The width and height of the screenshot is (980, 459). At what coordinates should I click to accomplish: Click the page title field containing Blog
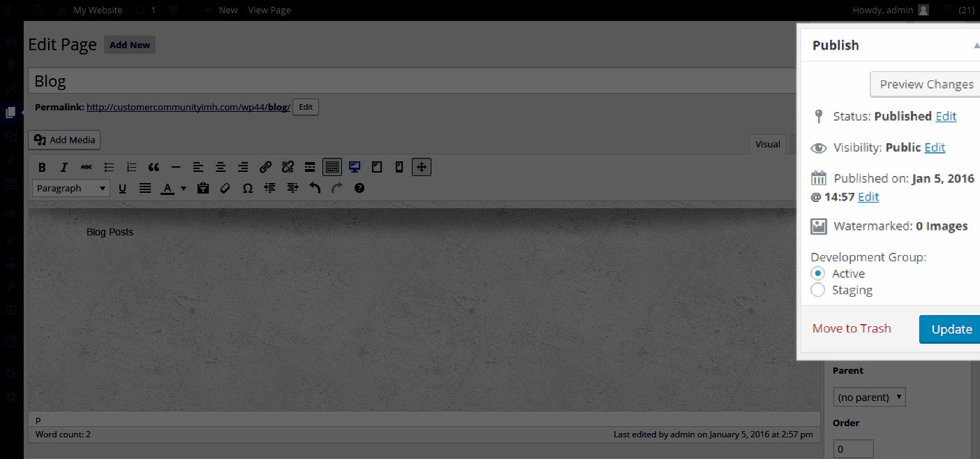pos(412,81)
